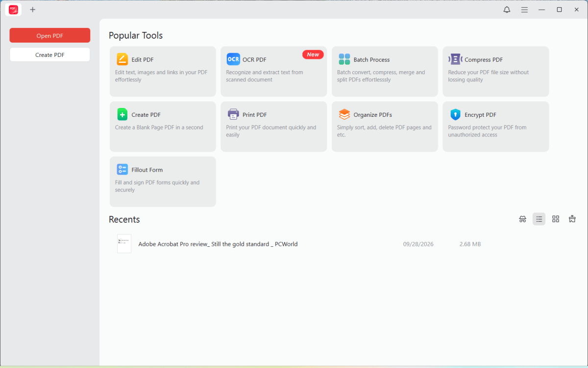The width and height of the screenshot is (588, 368).
Task: Add a new tab with plus icon
Action: pyautogui.click(x=33, y=9)
